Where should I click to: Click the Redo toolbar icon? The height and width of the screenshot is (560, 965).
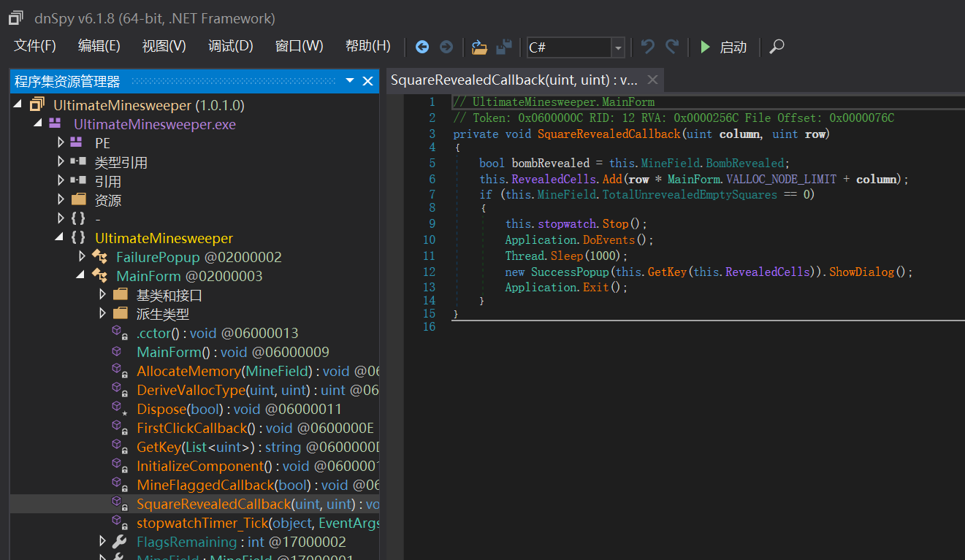671,47
